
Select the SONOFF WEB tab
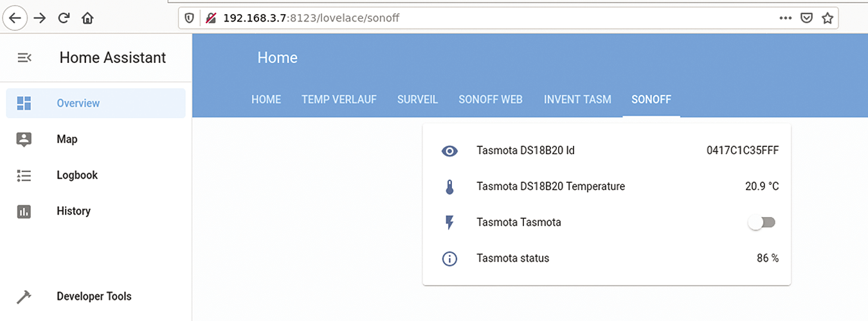491,100
